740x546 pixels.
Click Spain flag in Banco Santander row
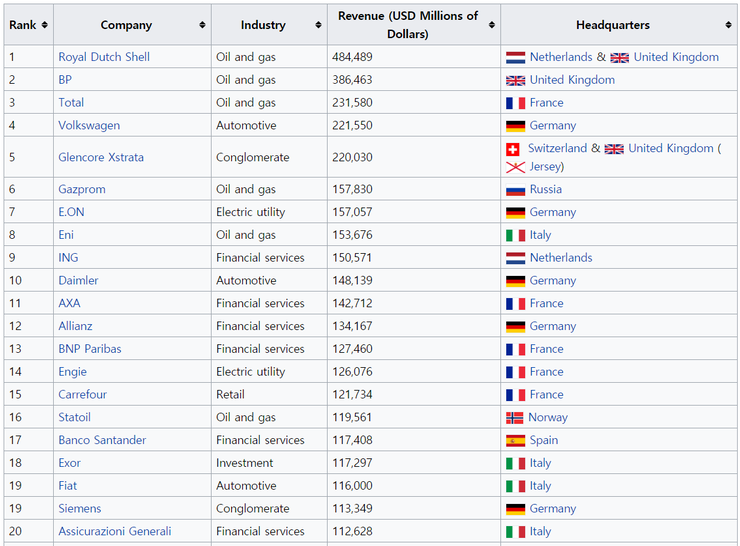click(515, 441)
